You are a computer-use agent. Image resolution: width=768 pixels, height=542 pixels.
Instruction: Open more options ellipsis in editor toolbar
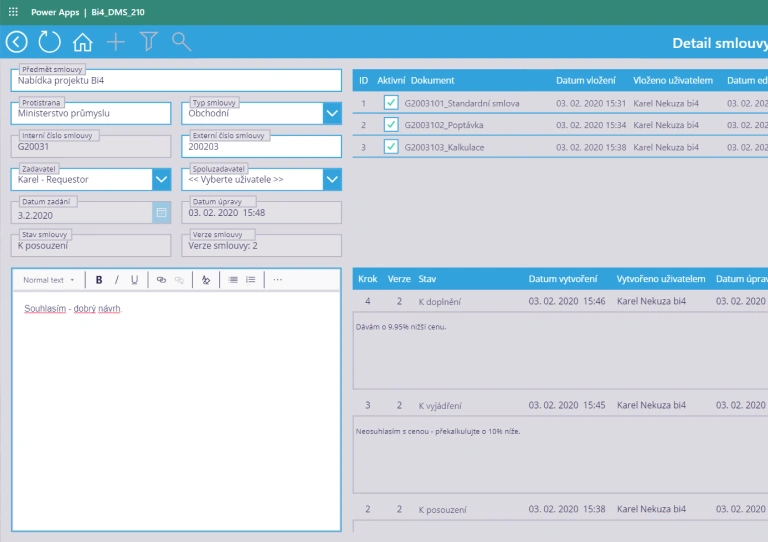277,280
